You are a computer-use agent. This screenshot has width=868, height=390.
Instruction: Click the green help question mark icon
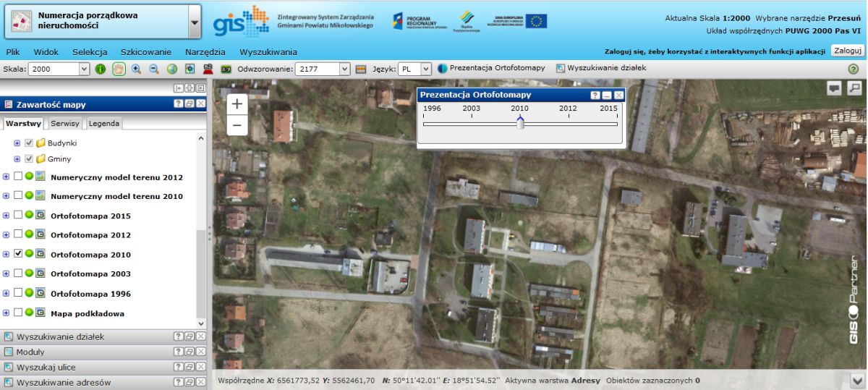853,69
